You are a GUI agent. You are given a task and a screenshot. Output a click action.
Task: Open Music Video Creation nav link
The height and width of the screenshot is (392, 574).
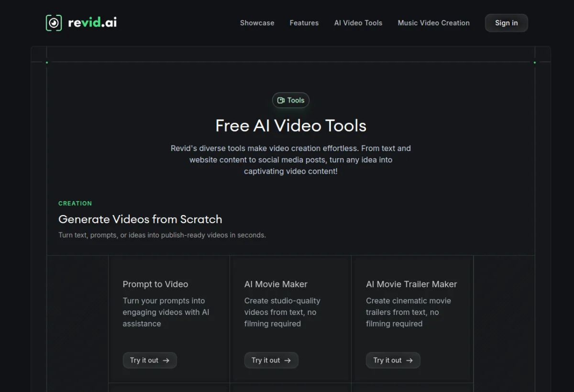click(434, 23)
